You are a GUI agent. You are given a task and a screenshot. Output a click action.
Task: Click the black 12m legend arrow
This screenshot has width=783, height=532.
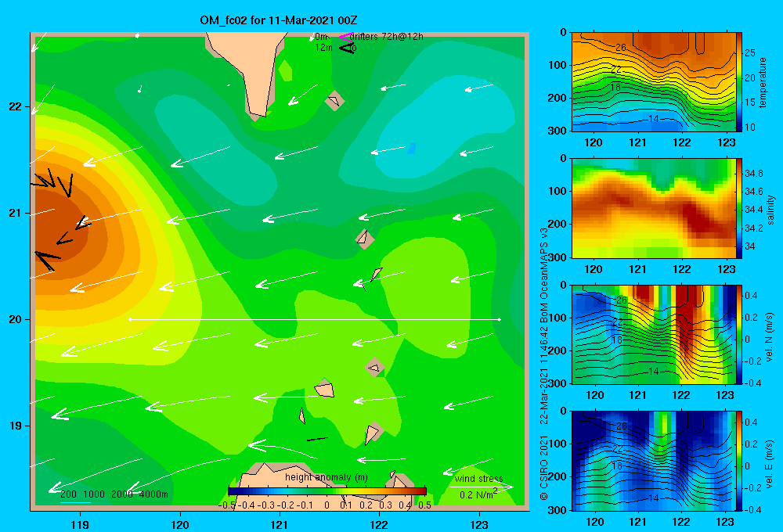point(345,48)
